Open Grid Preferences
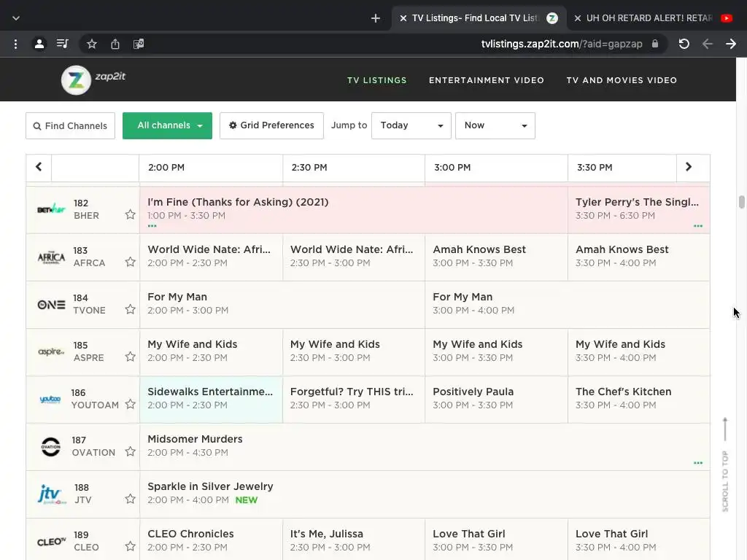Screen dimensions: 747x560 (271, 125)
